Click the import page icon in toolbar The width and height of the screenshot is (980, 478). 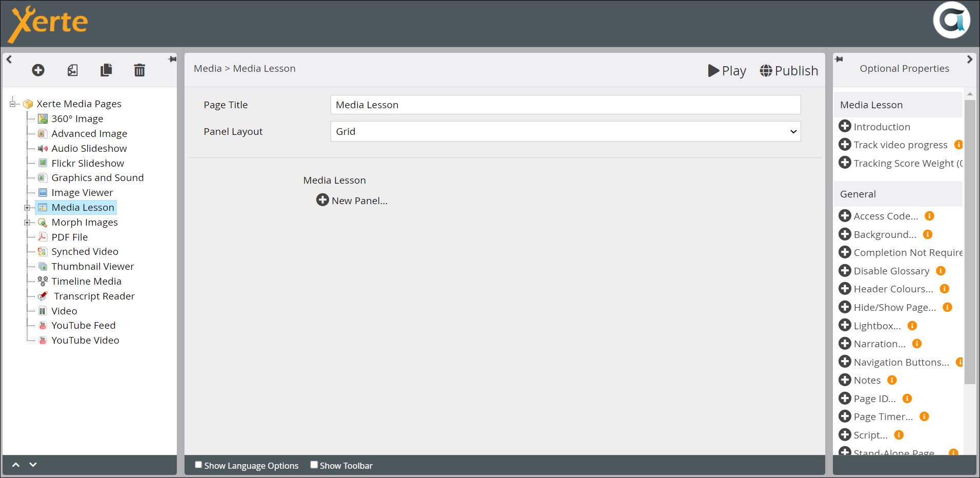point(73,70)
